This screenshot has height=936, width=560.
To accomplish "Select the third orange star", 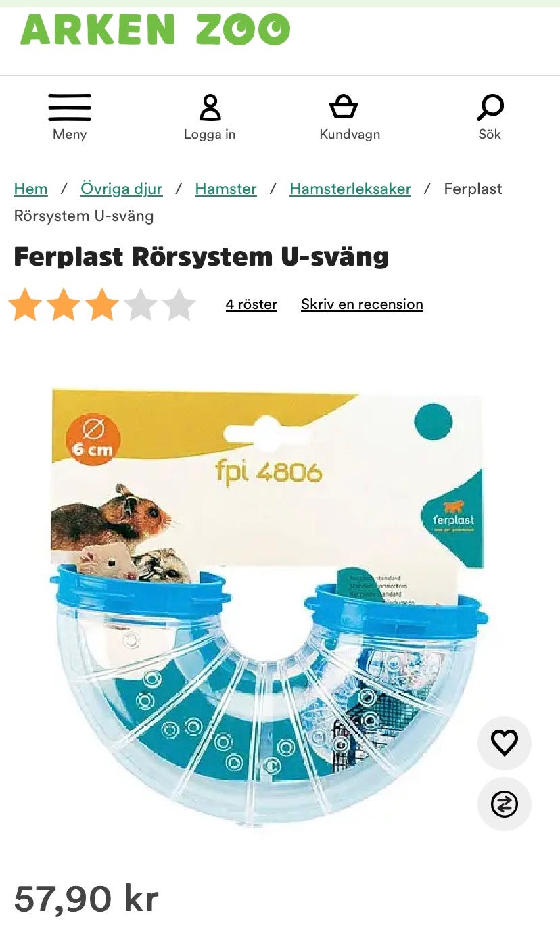I will click(102, 304).
